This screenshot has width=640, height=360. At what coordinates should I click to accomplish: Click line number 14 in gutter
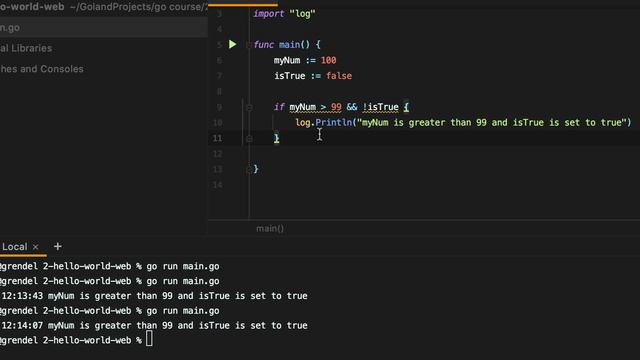coord(218,185)
